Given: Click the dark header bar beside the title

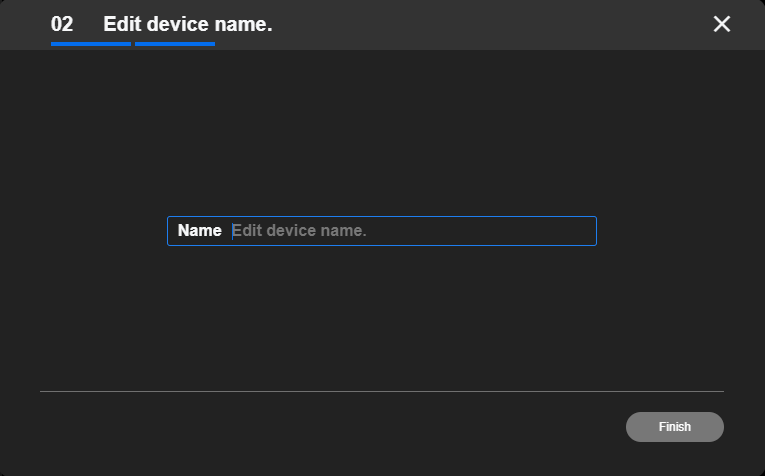Looking at the screenshot, I should point(488,24).
